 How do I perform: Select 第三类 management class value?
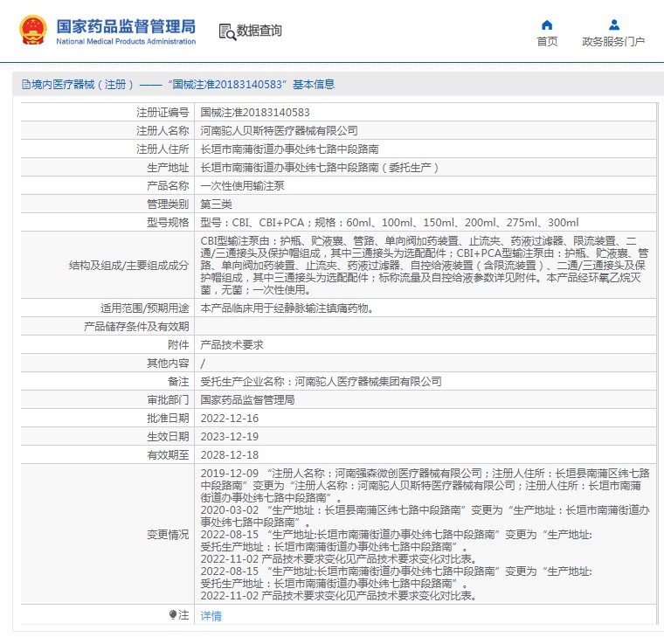pos(216,204)
